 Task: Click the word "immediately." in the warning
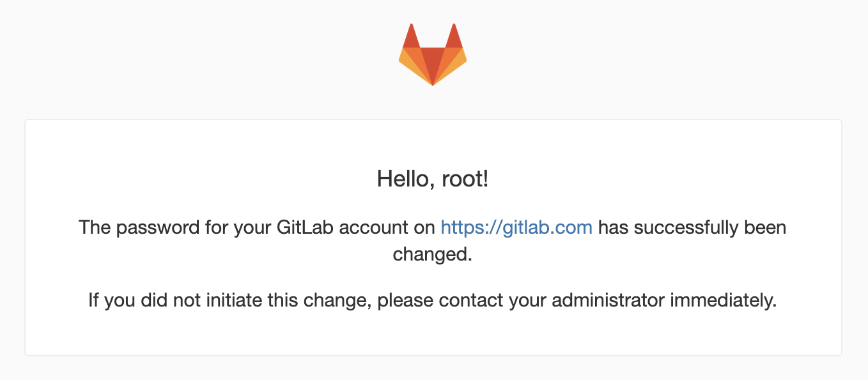click(723, 300)
